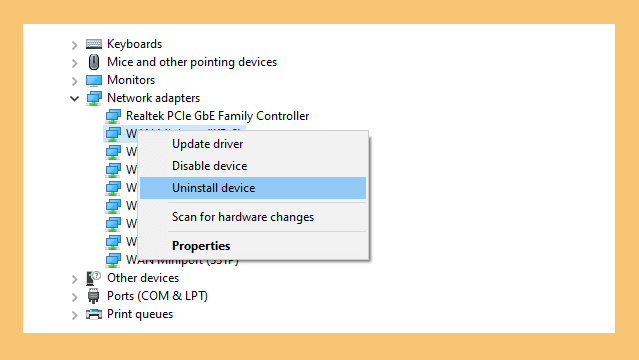Image resolution: width=639 pixels, height=360 pixels.
Task: Choose Uninstall device menu entry
Action: [253, 188]
